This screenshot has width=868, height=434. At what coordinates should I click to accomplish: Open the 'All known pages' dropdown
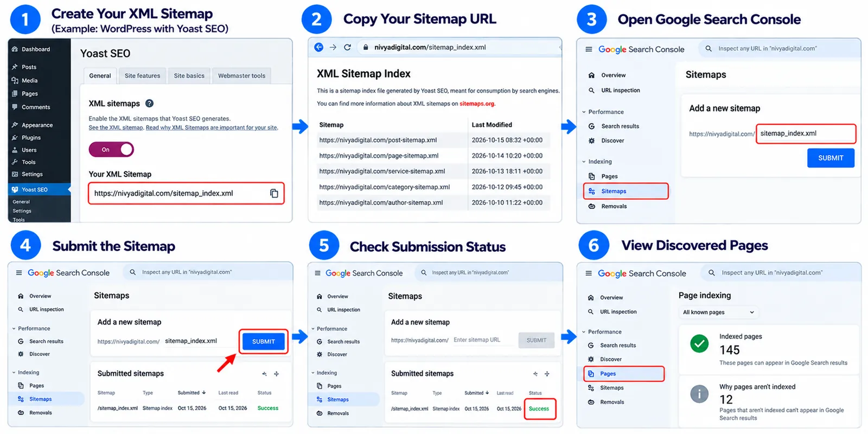click(718, 312)
